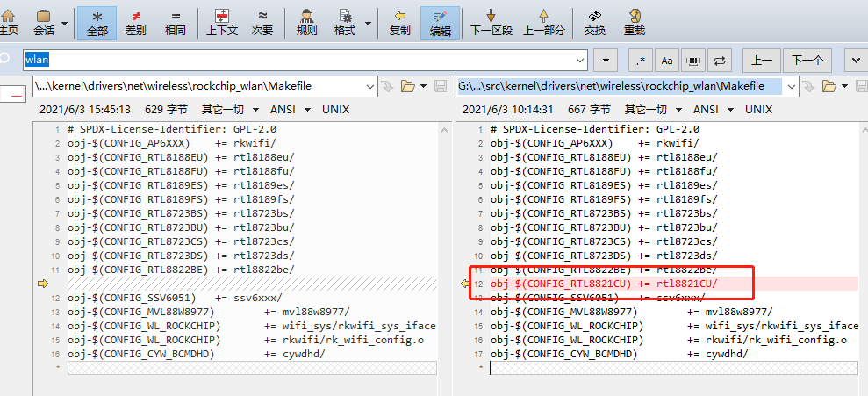This screenshot has width=868, height=396.
Task: Click the 下一个 find next button
Action: pos(807,60)
